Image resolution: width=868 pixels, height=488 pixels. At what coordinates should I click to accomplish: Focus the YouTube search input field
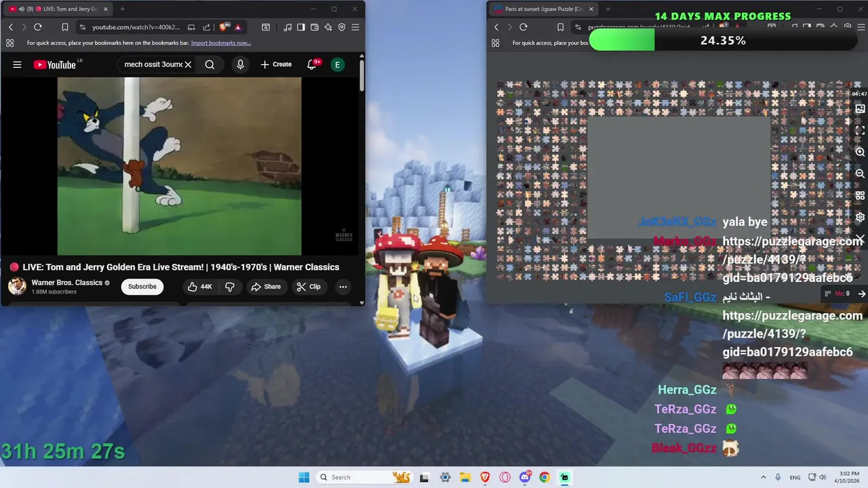pos(153,64)
